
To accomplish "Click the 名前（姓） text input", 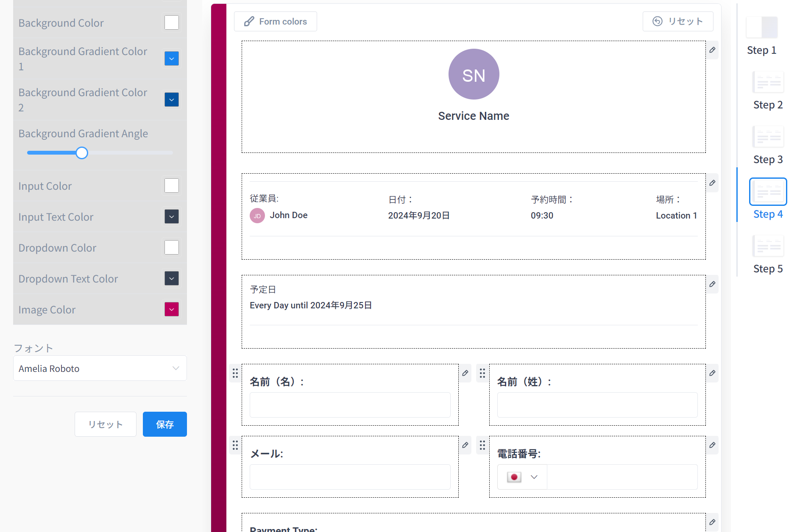I will [597, 405].
